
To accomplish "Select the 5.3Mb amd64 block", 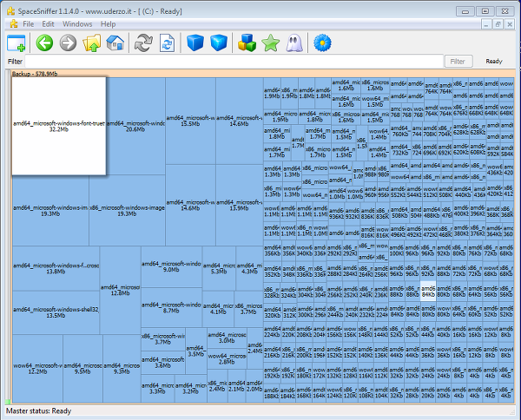I will (x=219, y=268).
